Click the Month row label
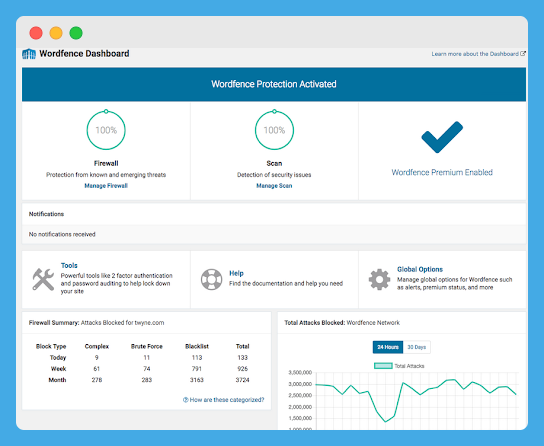Image resolution: width=544 pixels, height=446 pixels. pos(57,380)
